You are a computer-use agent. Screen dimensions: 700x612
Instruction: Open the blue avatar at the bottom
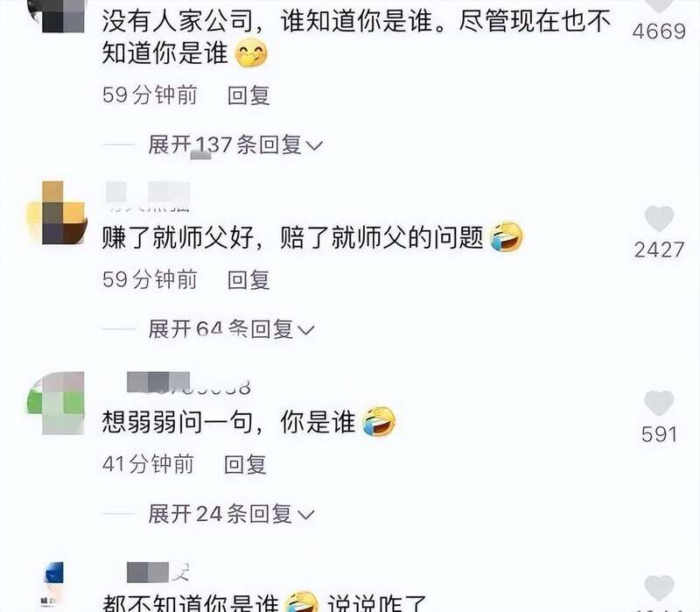[x=53, y=583]
